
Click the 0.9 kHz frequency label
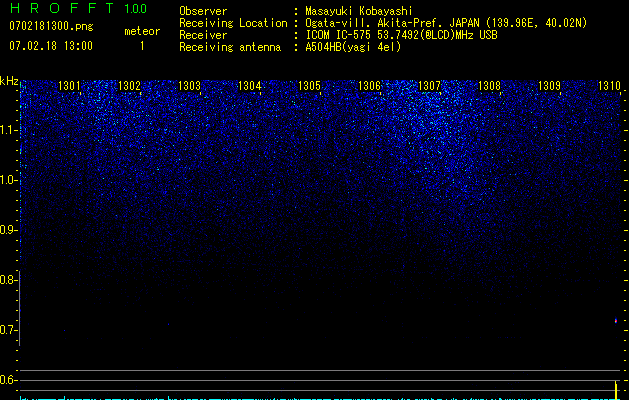tap(7, 230)
